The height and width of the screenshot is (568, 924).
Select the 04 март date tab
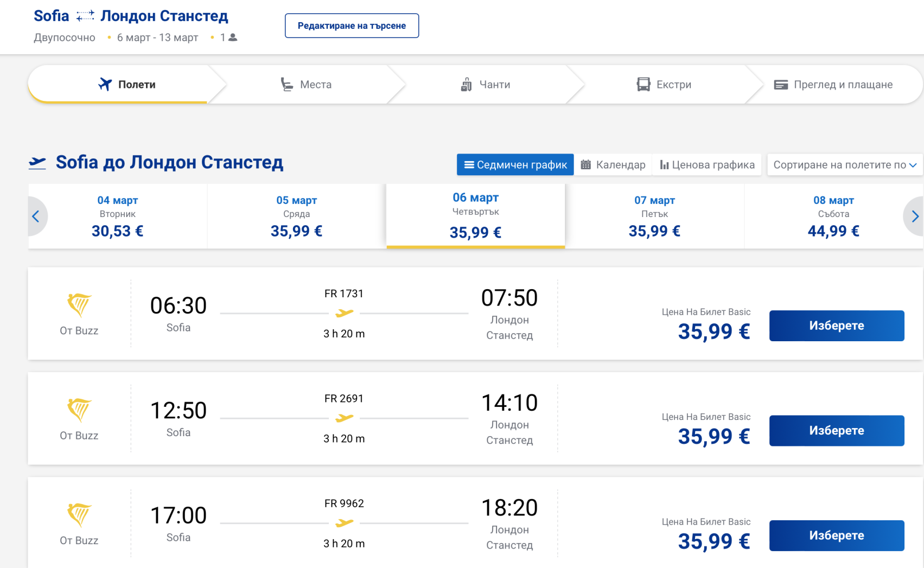[118, 216]
